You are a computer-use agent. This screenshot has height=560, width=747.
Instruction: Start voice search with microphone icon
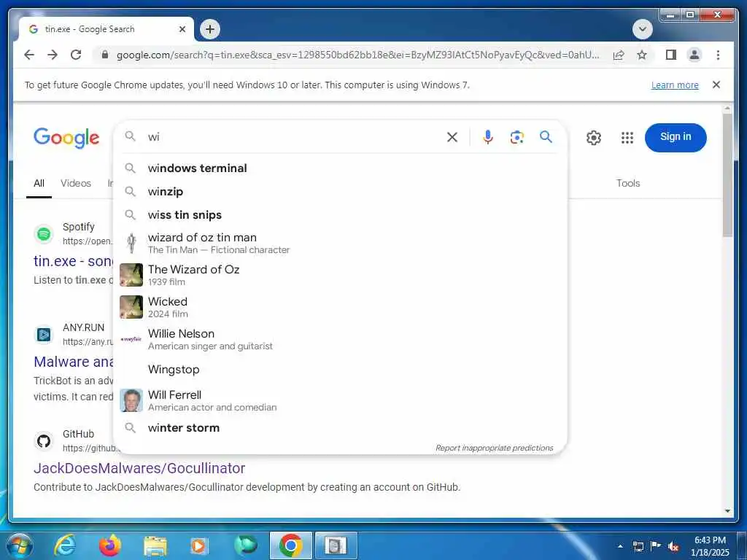[x=488, y=137]
